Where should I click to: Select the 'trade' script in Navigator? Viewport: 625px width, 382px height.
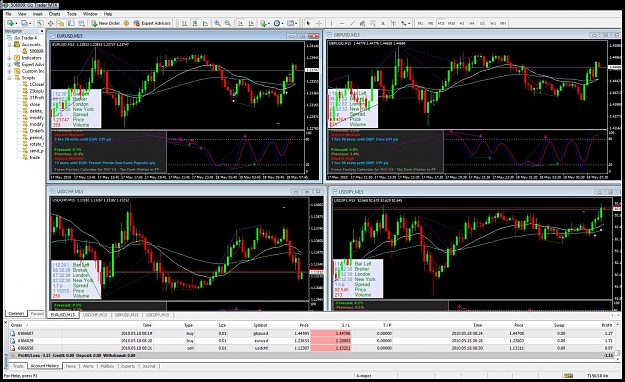(x=35, y=158)
